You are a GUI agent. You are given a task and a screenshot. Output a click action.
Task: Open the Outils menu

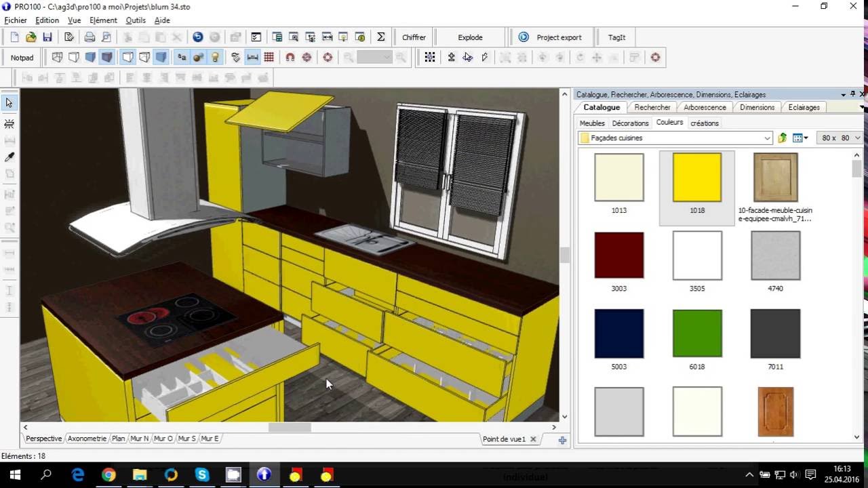(x=136, y=20)
